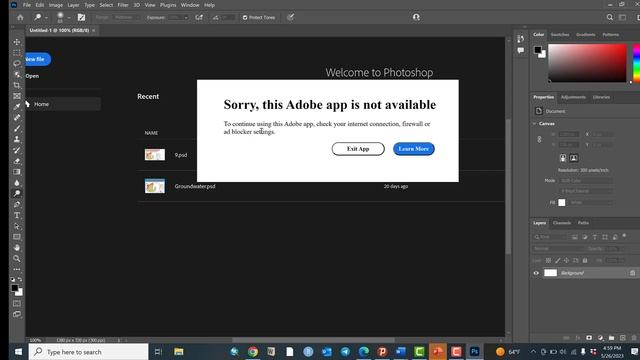Click the search icon in top right
The height and width of the screenshot is (360, 640).
(609, 17)
